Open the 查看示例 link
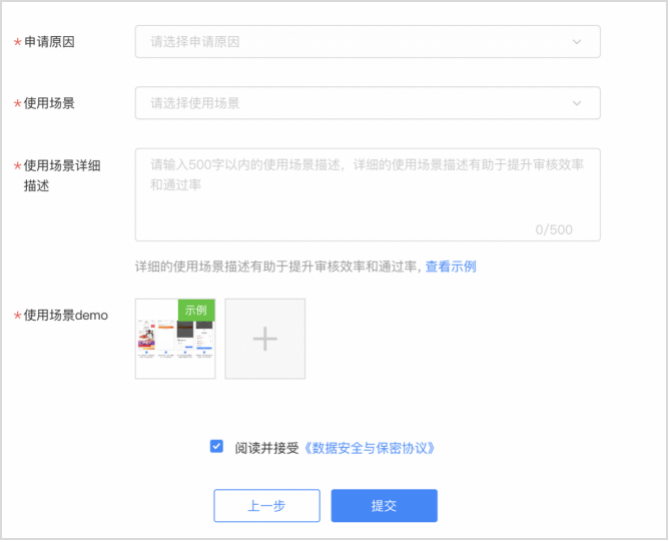The width and height of the screenshot is (670, 542). [450, 267]
